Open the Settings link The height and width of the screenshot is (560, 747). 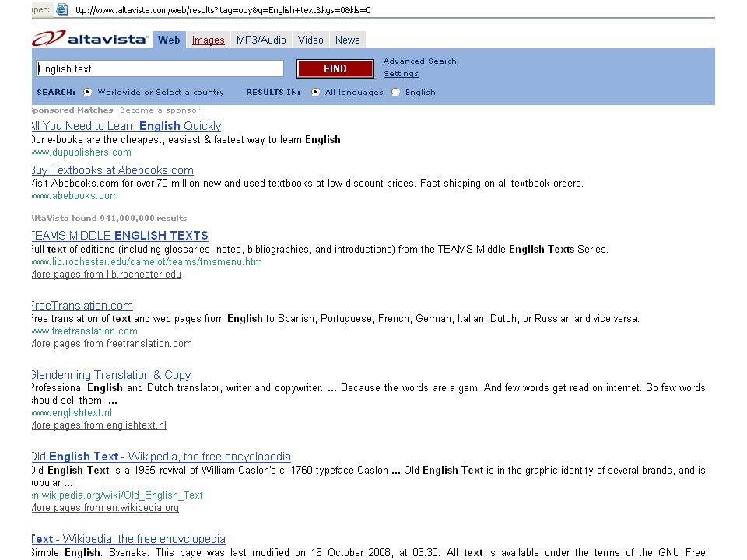(401, 73)
